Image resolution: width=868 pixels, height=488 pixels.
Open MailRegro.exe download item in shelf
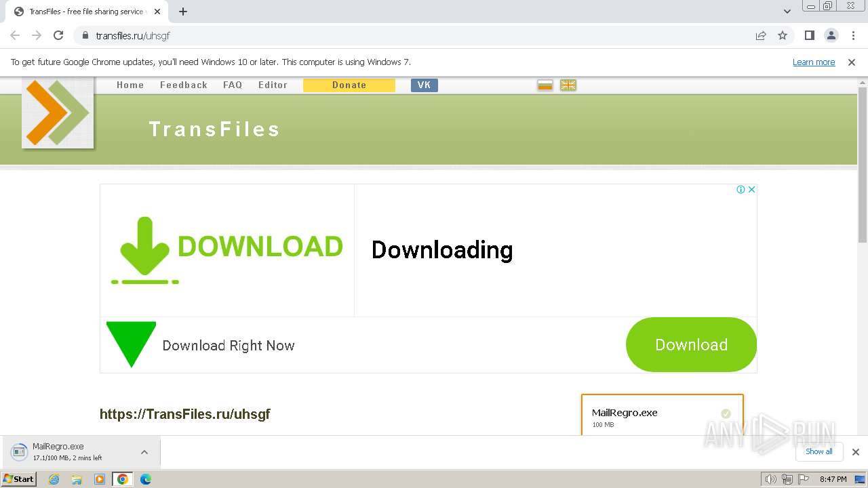tap(71, 452)
